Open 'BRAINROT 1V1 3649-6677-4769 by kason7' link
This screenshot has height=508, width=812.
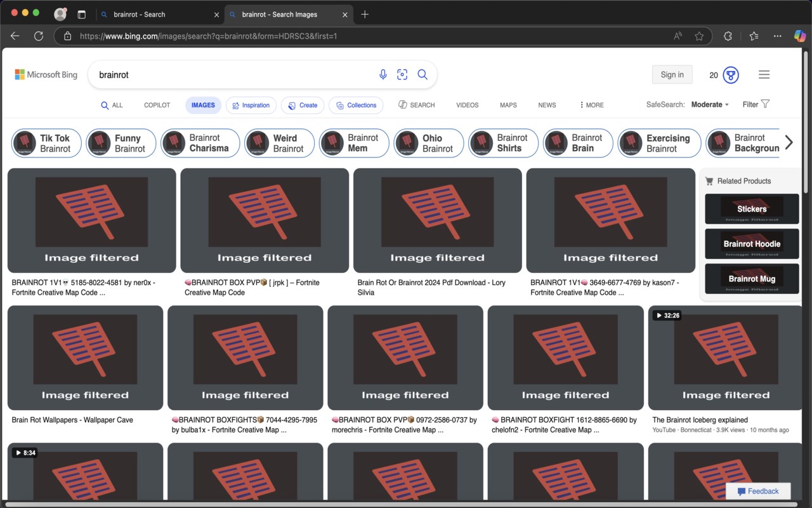[605, 288]
